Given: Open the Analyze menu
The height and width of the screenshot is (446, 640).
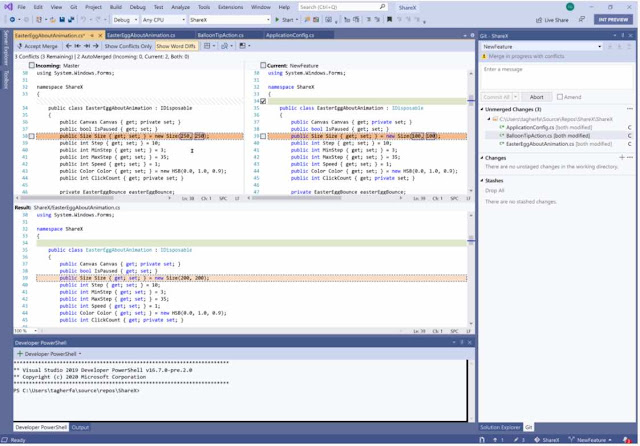Looking at the screenshot, I should pos(180,7).
